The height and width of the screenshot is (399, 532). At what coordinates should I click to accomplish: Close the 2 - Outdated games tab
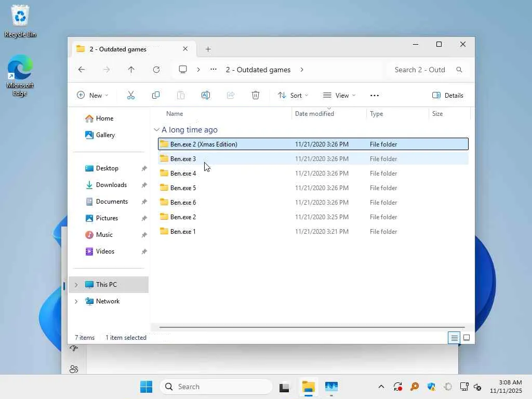(x=185, y=49)
